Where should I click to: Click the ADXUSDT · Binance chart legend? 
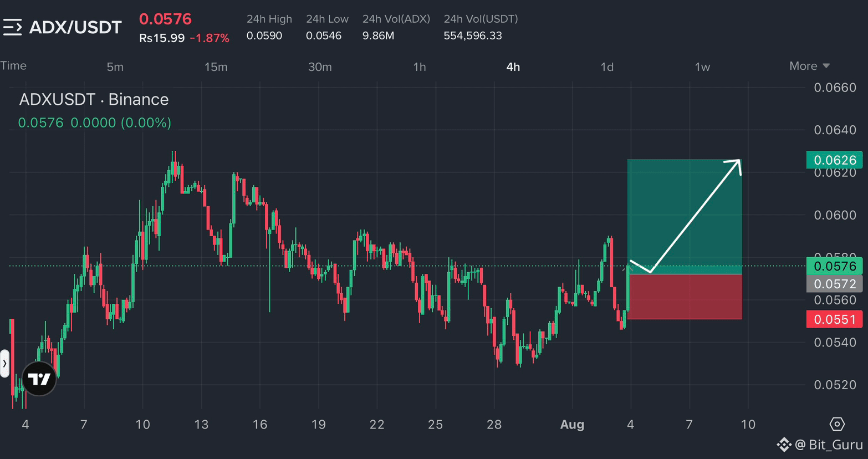point(94,99)
